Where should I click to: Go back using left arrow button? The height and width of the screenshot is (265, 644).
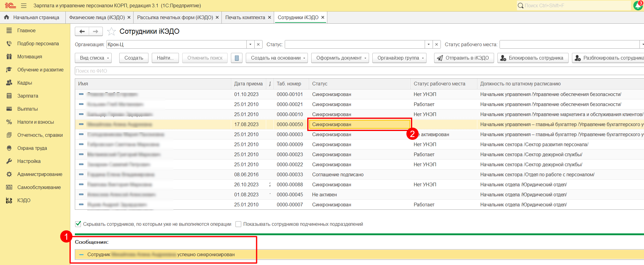pyautogui.click(x=82, y=31)
